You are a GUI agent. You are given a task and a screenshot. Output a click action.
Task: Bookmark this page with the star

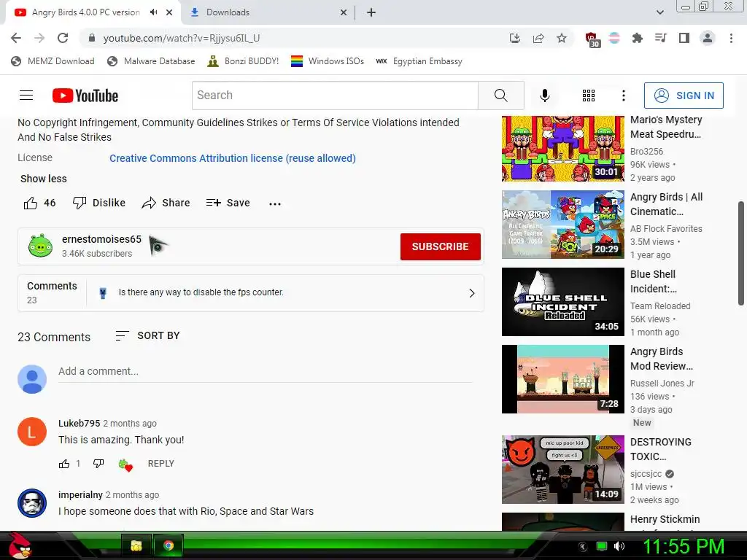tap(562, 38)
